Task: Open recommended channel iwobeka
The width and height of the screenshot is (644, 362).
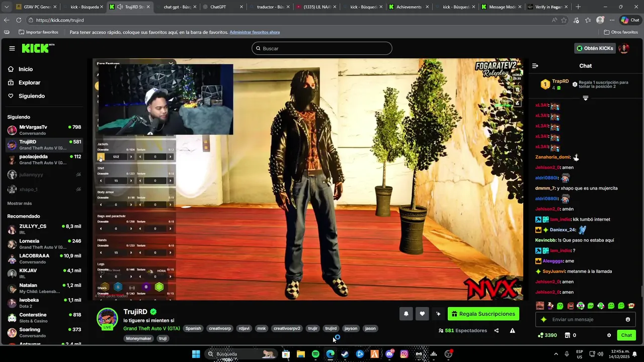Action: pyautogui.click(x=44, y=303)
